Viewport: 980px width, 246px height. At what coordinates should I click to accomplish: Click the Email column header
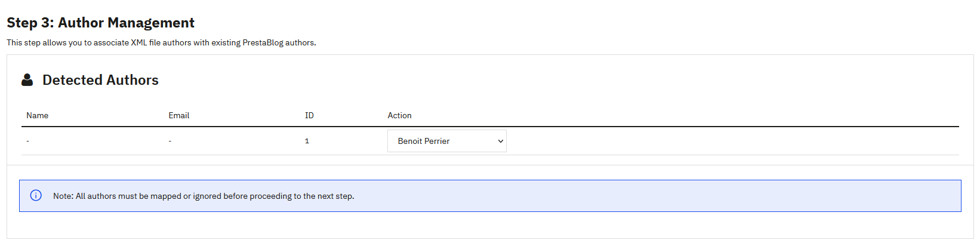tap(178, 115)
